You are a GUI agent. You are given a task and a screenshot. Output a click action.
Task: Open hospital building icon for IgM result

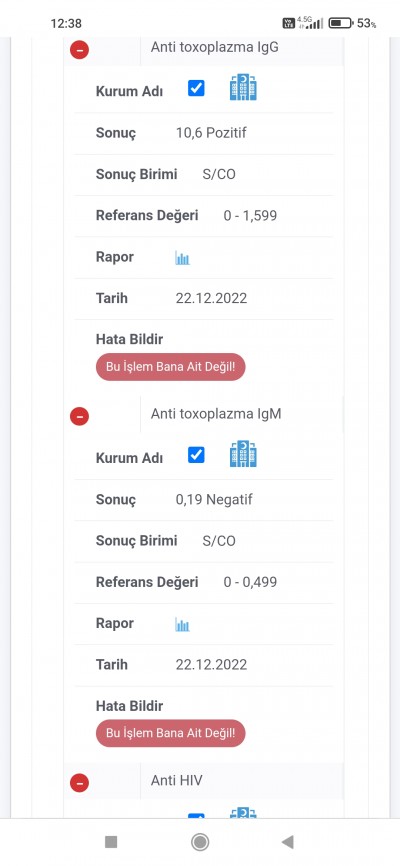coord(243,454)
